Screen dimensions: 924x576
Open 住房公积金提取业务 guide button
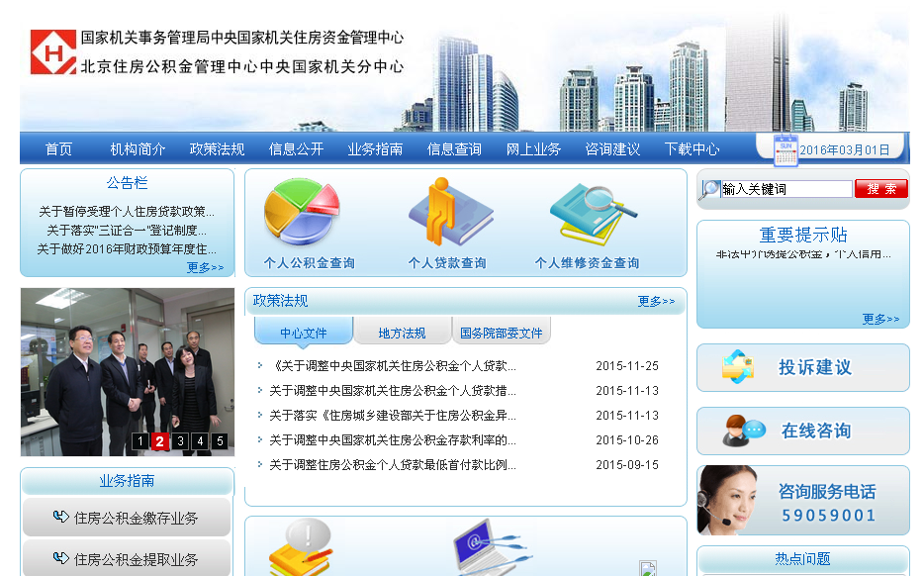[127, 558]
